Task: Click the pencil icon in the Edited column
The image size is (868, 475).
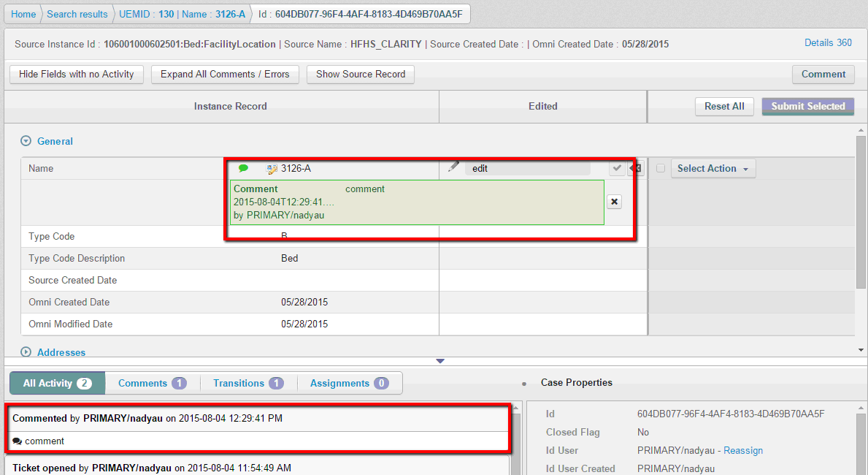Action: (453, 167)
